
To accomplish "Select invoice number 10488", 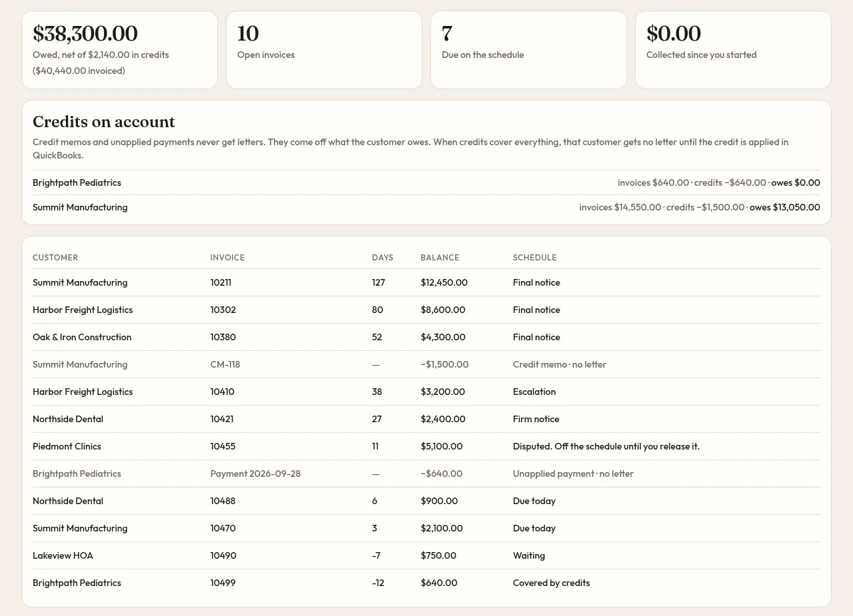I will tap(223, 501).
